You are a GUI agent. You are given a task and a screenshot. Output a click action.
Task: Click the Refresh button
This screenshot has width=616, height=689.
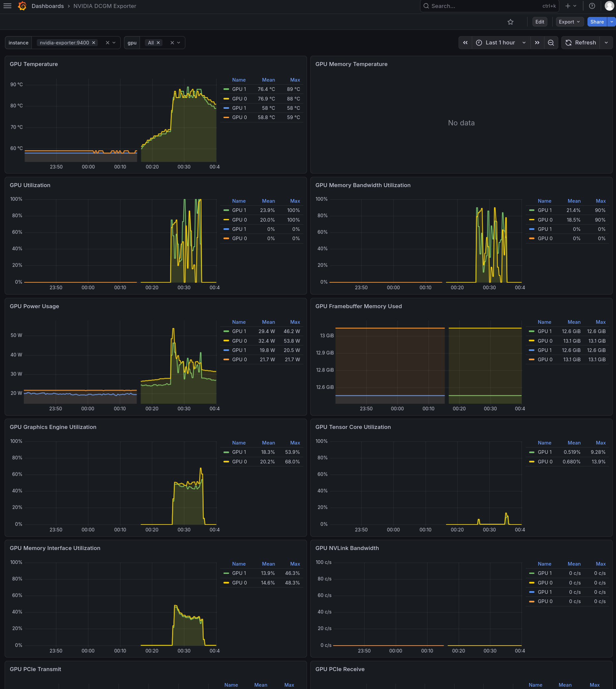tap(581, 43)
